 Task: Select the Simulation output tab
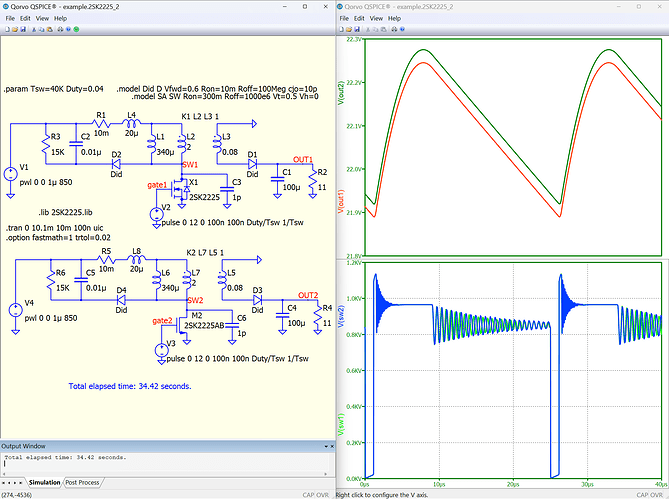click(x=43, y=483)
